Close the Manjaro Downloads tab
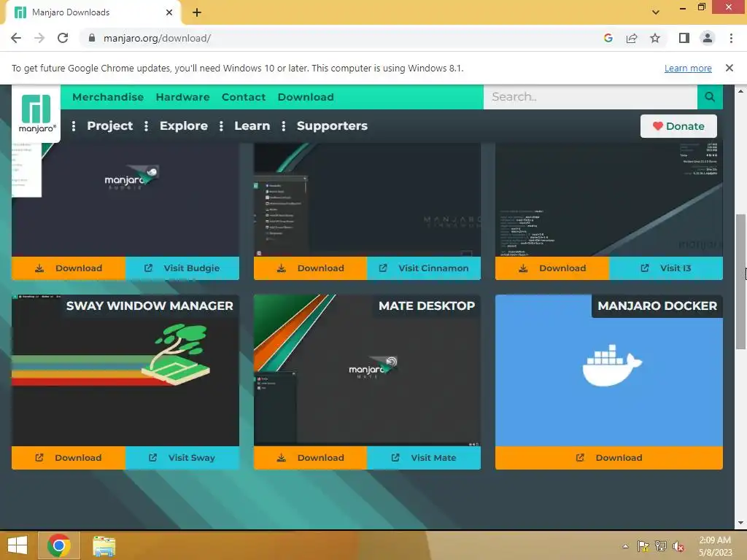Image resolution: width=747 pixels, height=560 pixels. click(169, 12)
